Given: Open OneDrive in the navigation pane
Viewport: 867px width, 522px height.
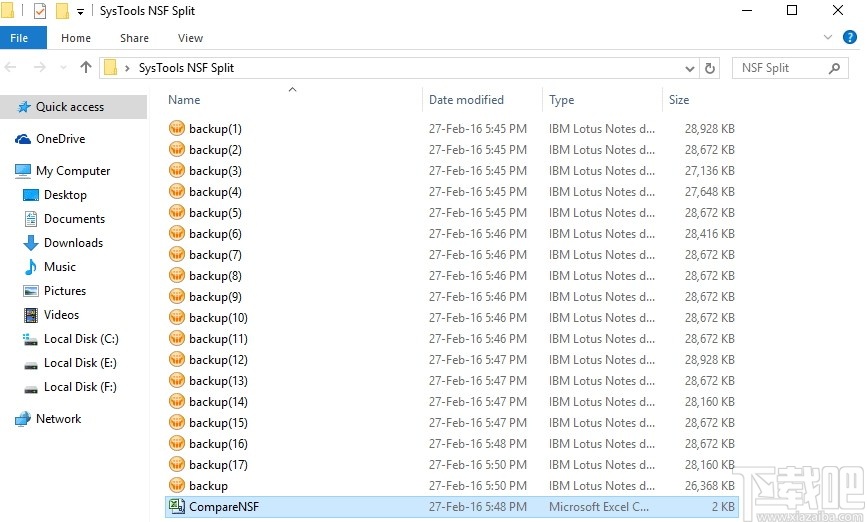Looking at the screenshot, I should tap(60, 139).
